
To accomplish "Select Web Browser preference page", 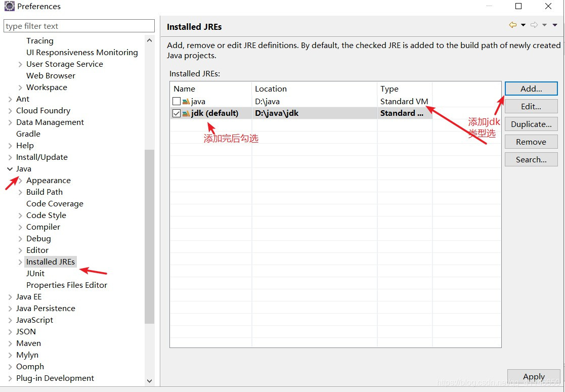I will pos(51,76).
